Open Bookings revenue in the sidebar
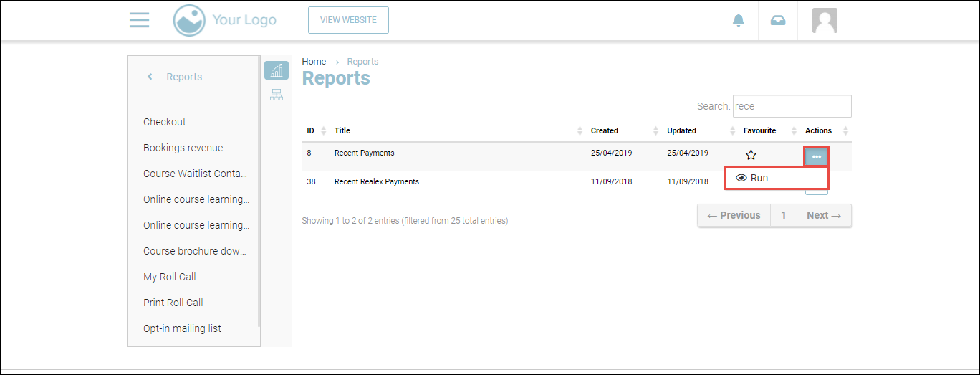 click(x=183, y=148)
